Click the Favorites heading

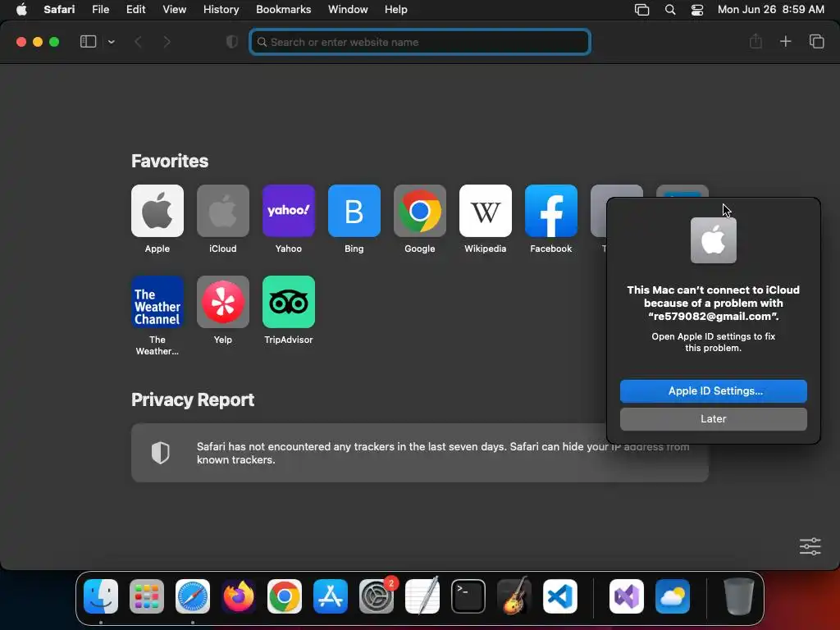170,162
